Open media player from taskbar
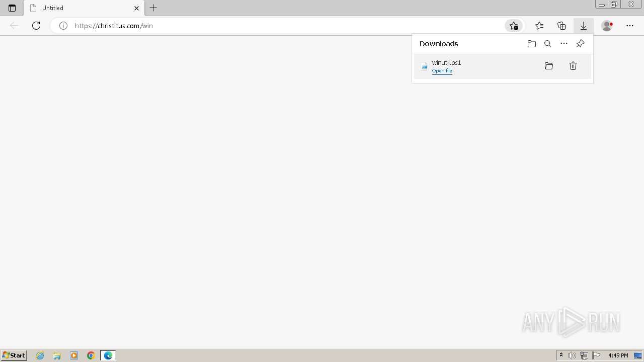The width and height of the screenshot is (644, 362). (74, 355)
